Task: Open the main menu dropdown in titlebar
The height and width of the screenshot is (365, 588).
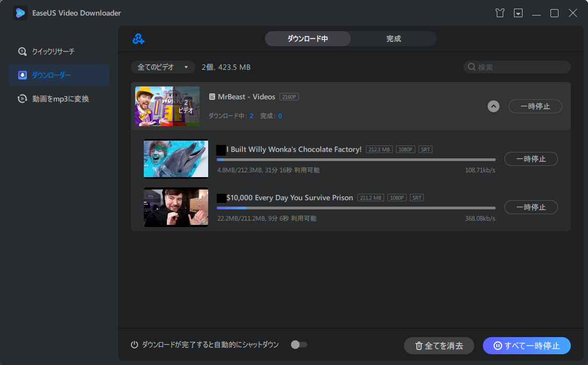Action: tap(518, 12)
